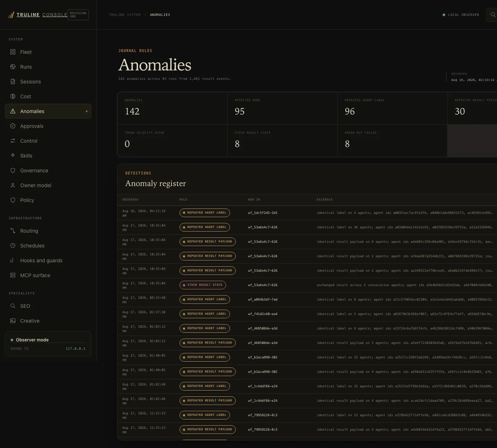Select the Repeated Agent Label 96 card
497x448 pixels.
392,108
